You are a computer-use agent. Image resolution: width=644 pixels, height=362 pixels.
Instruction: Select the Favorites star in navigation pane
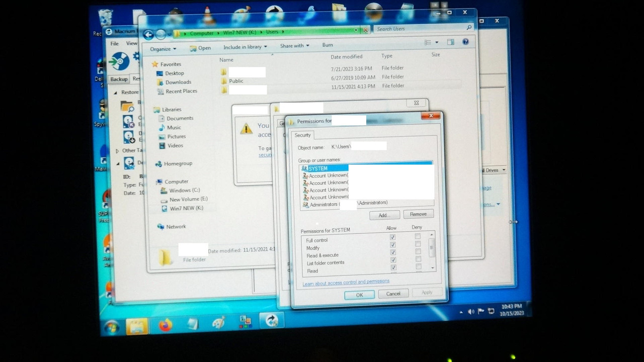pos(155,64)
